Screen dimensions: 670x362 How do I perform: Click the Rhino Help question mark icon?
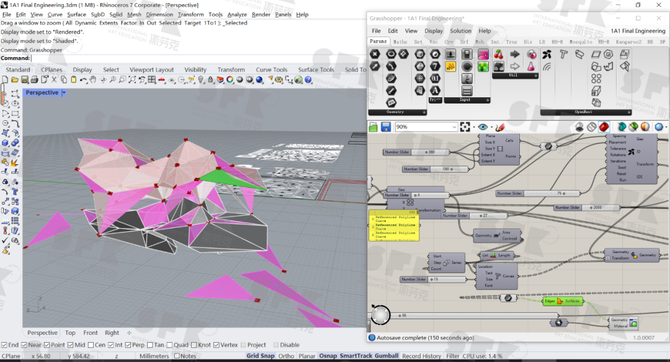coord(308,80)
